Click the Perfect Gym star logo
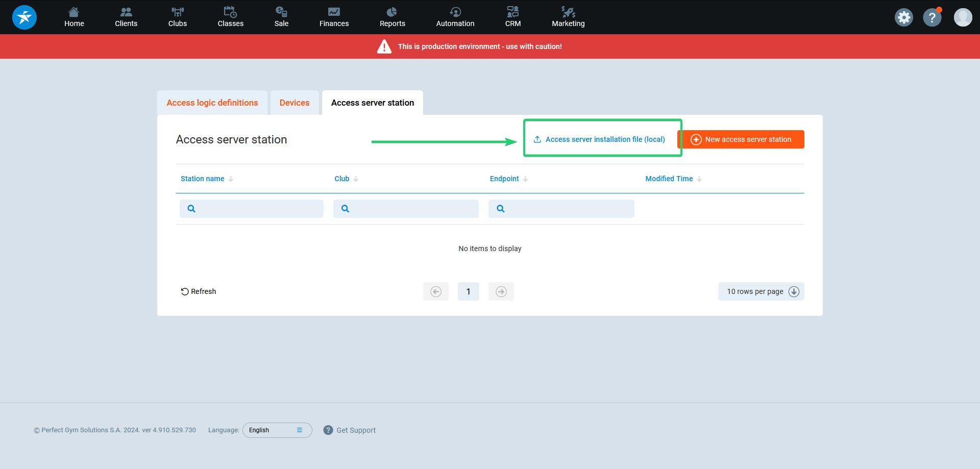 pyautogui.click(x=24, y=17)
